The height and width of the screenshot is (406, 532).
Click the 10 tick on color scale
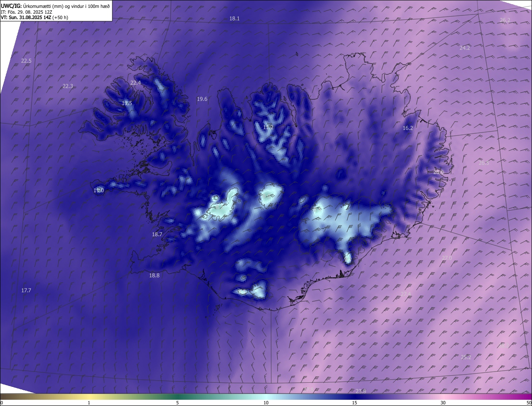266,403
